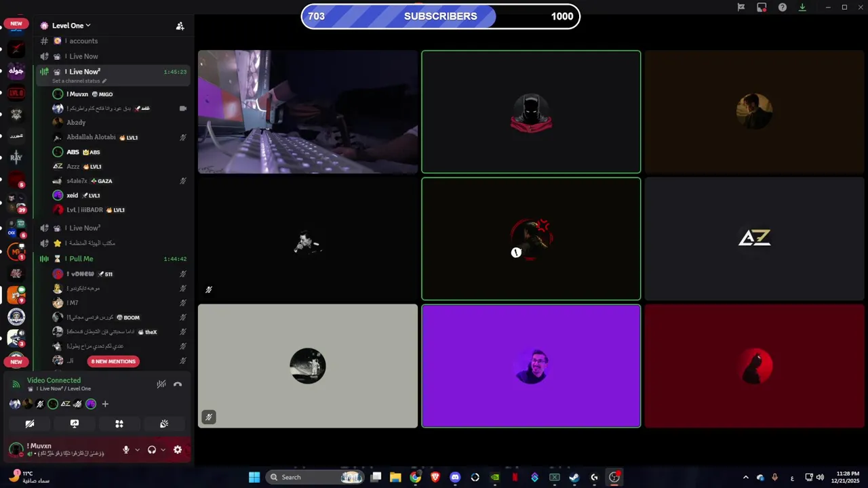The height and width of the screenshot is (488, 868).
Task: Jump to new activity via the top NEW badge in server bar
Action: 16,24
